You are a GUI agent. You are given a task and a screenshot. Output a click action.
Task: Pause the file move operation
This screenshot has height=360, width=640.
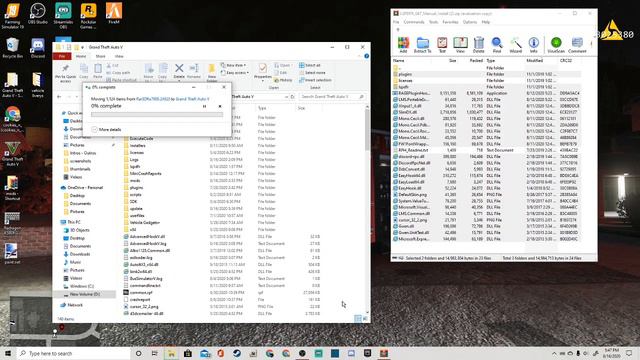click(x=204, y=106)
